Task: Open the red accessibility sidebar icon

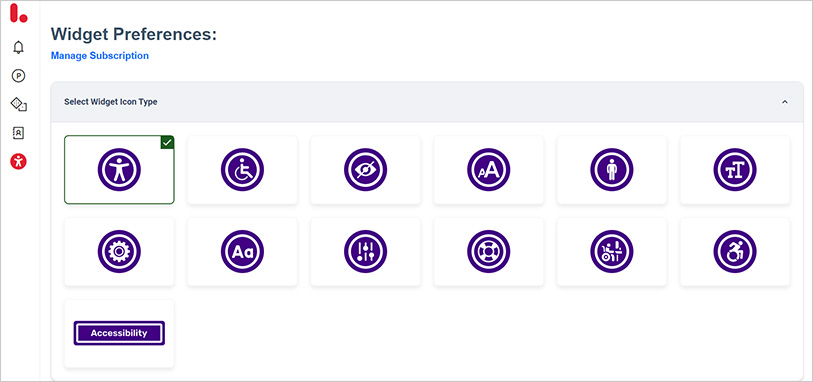Action: pyautogui.click(x=19, y=162)
